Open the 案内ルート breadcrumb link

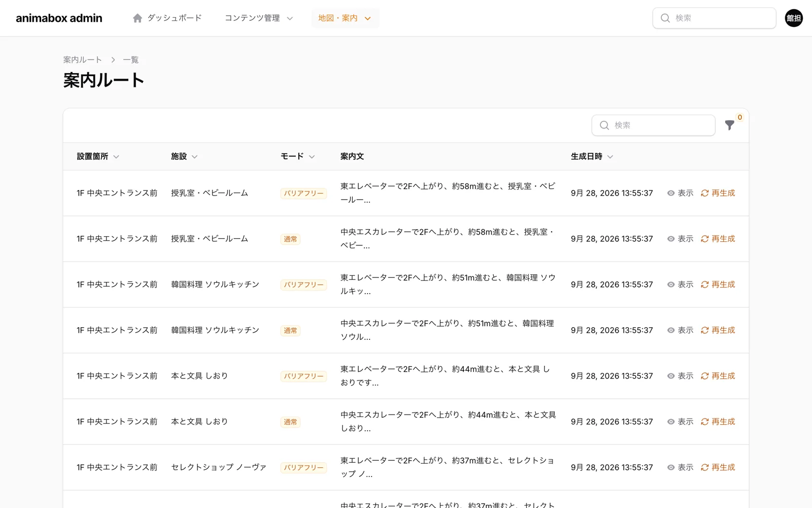(82, 60)
